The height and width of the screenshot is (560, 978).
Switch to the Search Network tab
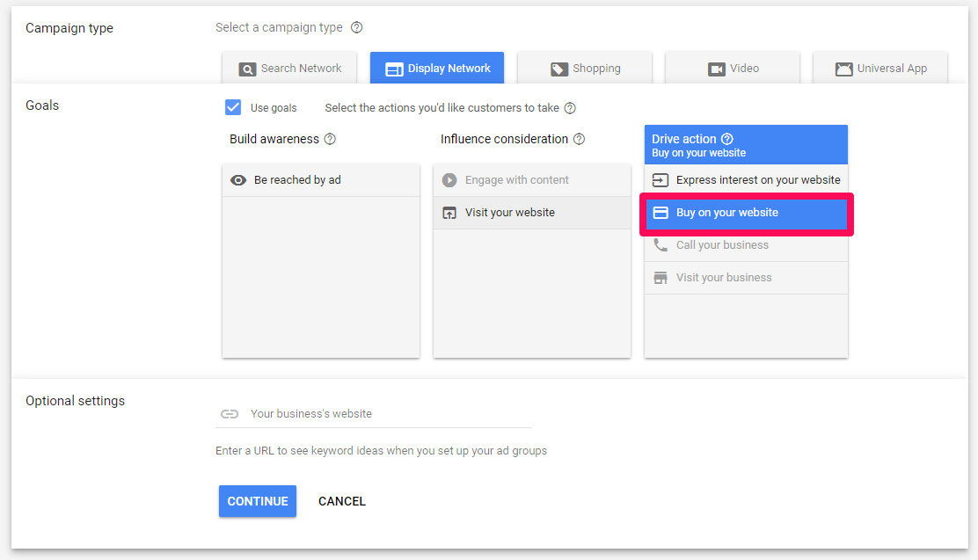(x=289, y=68)
